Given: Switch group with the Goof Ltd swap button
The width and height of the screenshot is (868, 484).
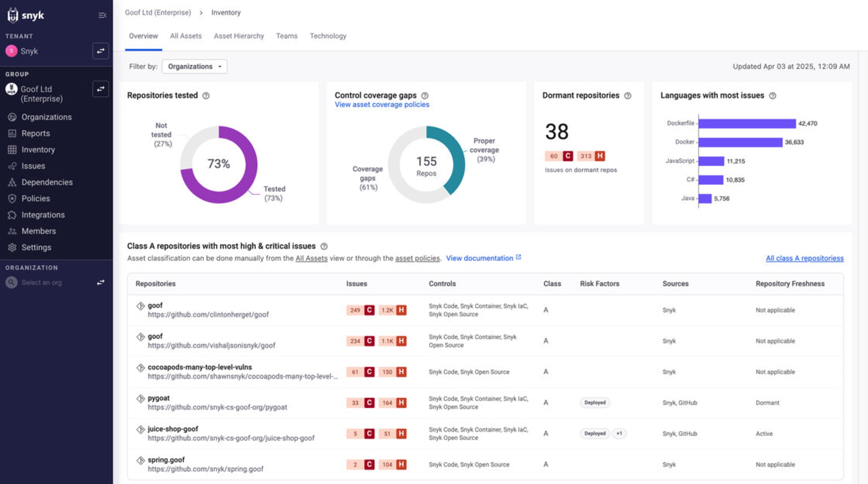Looking at the screenshot, I should coord(101,89).
